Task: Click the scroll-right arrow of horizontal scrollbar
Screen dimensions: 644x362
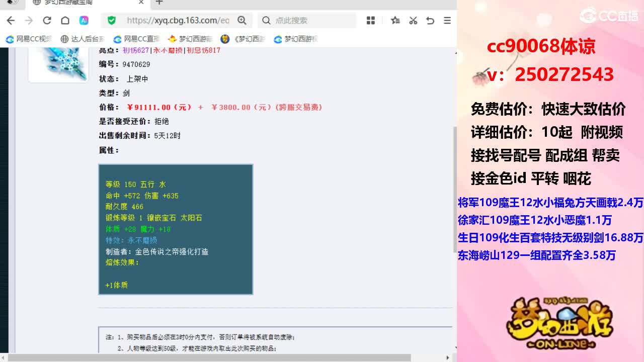Action: point(447,357)
